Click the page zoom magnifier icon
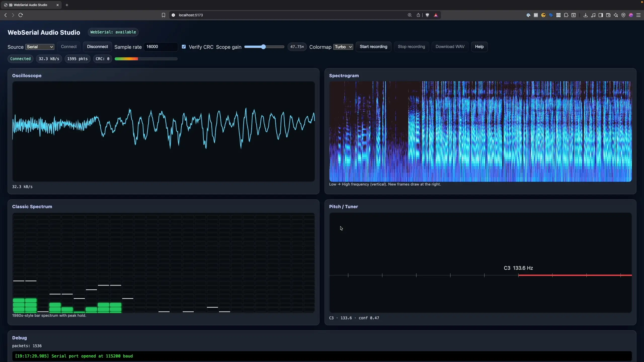This screenshot has width=644, height=362. click(410, 15)
